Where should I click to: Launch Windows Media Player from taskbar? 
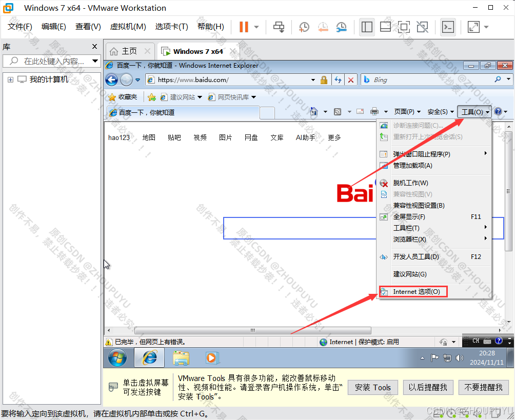[x=211, y=358]
